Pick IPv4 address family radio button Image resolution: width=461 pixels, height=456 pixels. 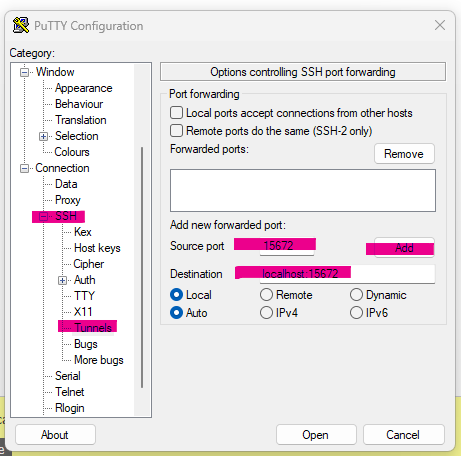click(266, 313)
